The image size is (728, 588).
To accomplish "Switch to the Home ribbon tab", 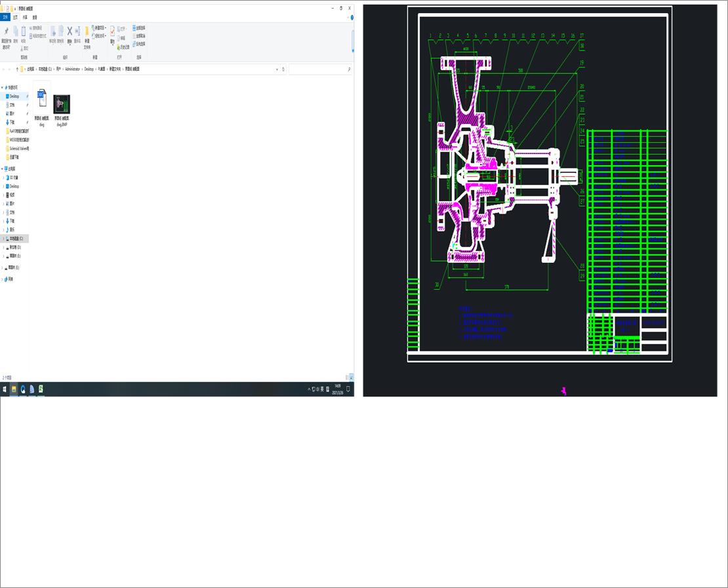I will [x=15, y=17].
